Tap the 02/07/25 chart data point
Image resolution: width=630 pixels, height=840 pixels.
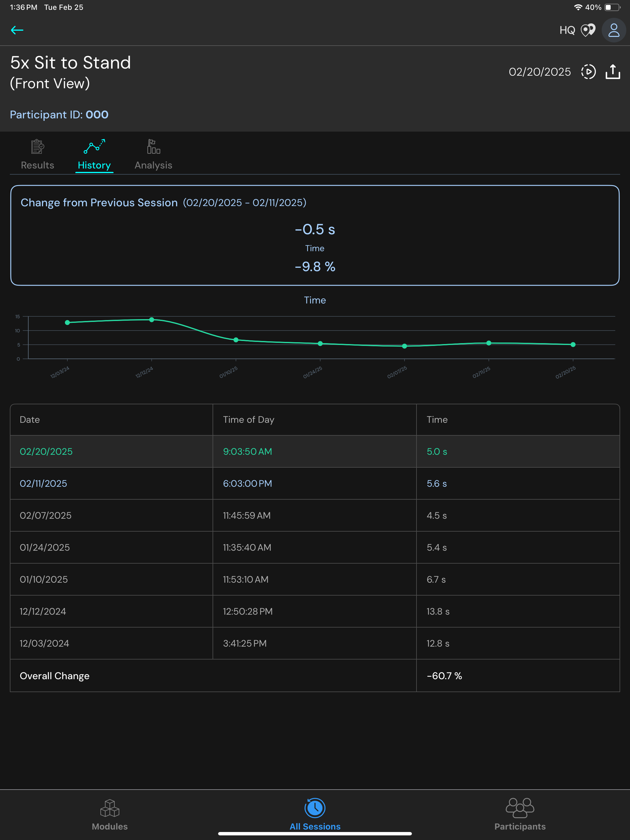click(x=404, y=346)
